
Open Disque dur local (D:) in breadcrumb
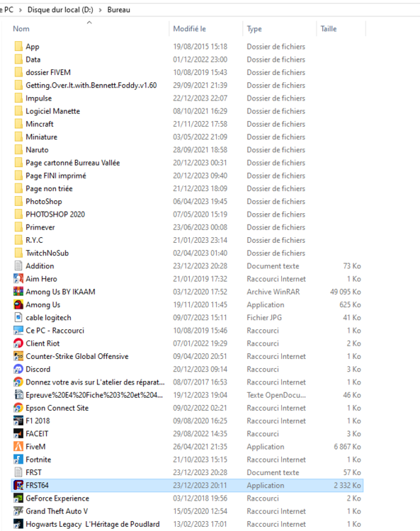point(60,9)
